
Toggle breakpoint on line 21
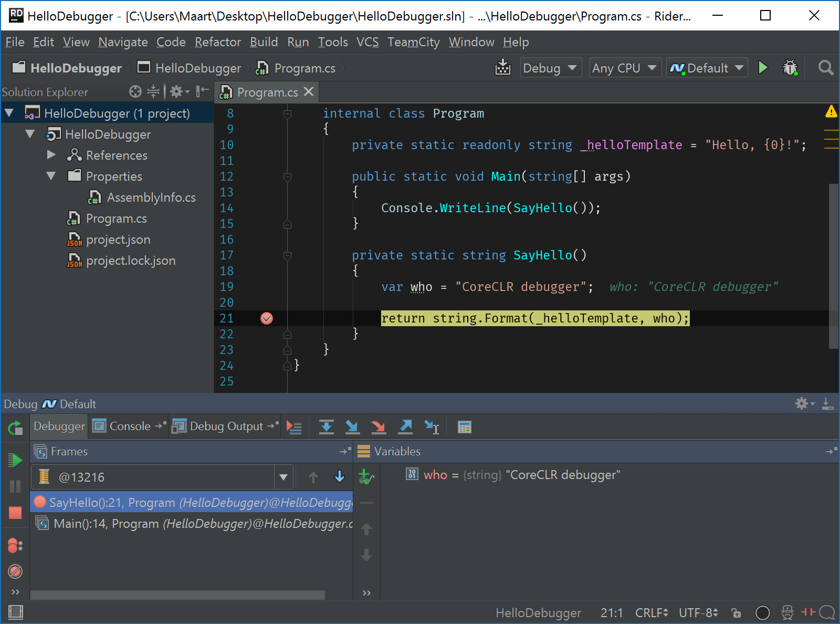click(267, 318)
